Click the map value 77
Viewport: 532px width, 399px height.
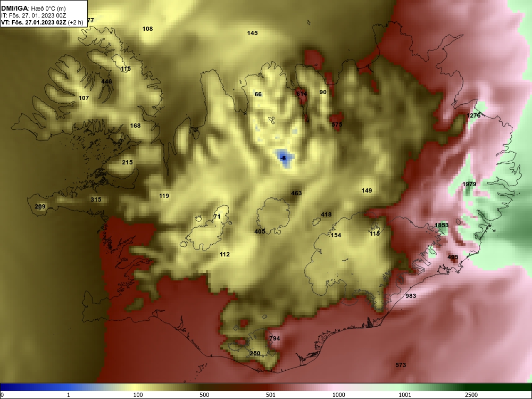90,20
